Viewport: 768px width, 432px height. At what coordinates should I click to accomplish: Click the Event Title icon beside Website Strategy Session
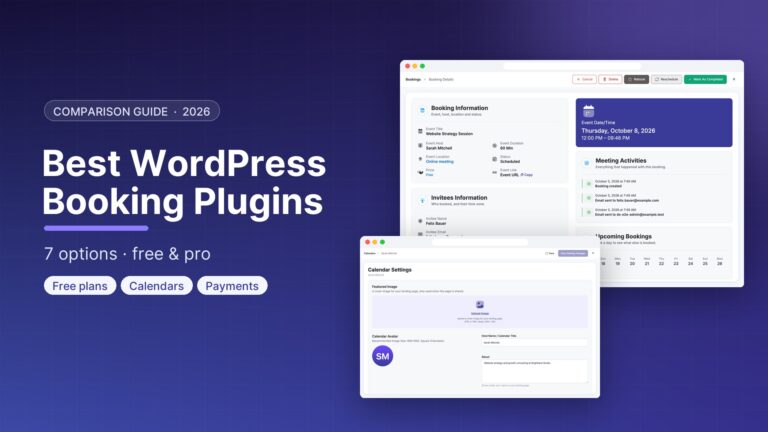[x=420, y=131]
